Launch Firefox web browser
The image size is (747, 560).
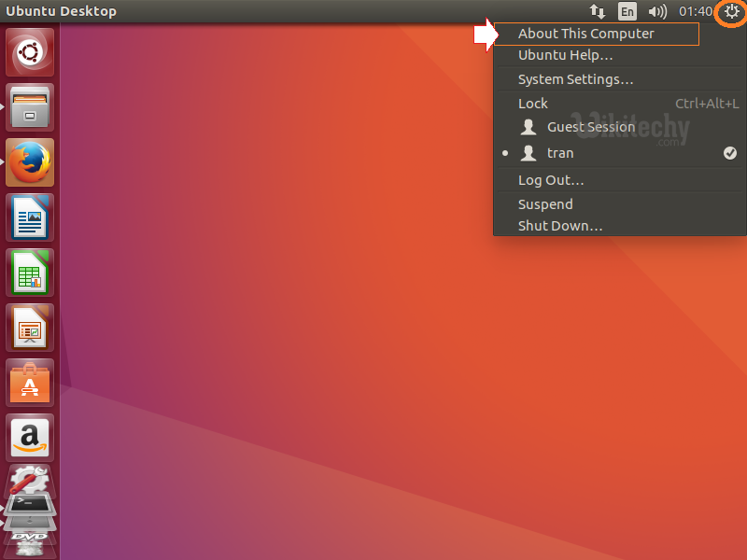tap(31, 162)
